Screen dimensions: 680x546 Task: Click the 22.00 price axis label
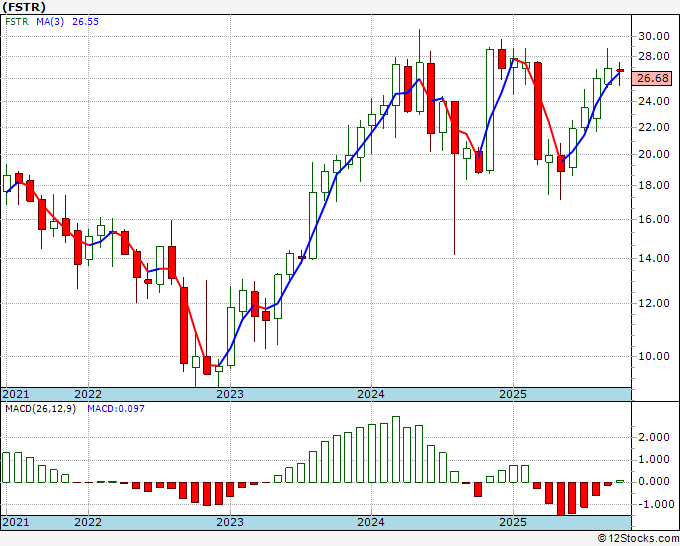[654, 128]
